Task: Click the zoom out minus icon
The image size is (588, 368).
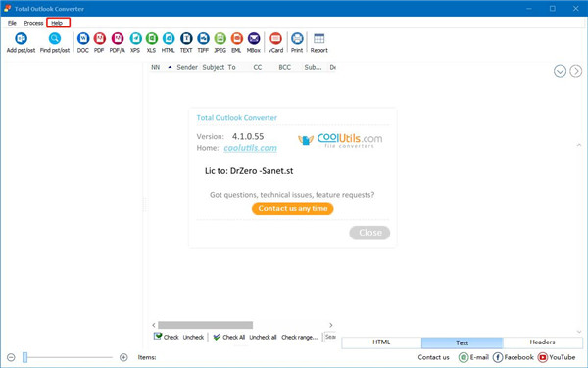Action: tap(11, 357)
